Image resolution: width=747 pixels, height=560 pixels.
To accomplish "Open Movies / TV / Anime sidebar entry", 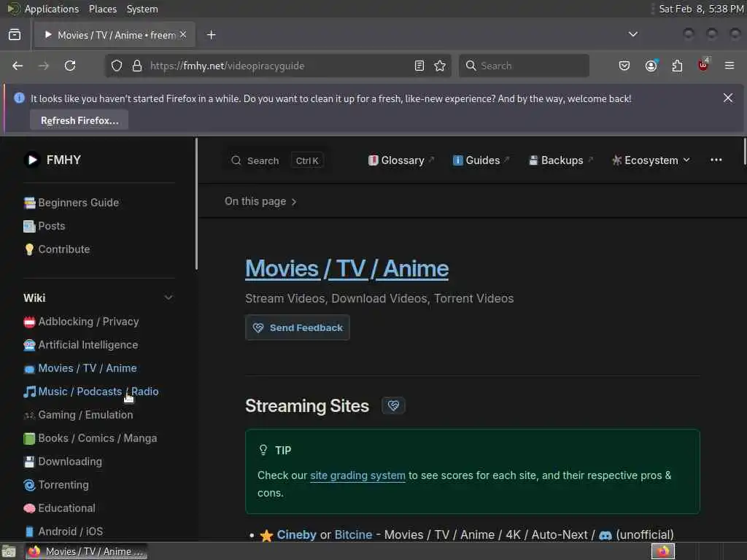I will point(80,368).
